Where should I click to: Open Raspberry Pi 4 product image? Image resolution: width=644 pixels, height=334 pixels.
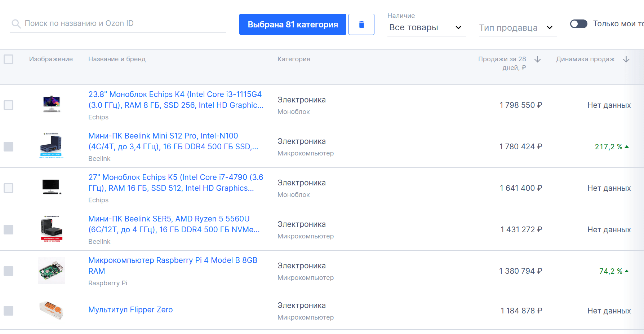click(x=52, y=271)
